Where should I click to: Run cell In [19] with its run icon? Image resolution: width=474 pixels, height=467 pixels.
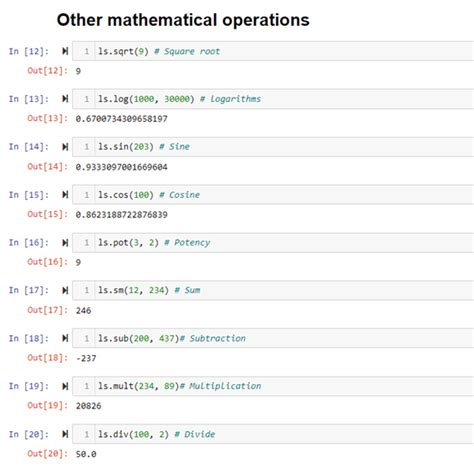click(x=65, y=386)
